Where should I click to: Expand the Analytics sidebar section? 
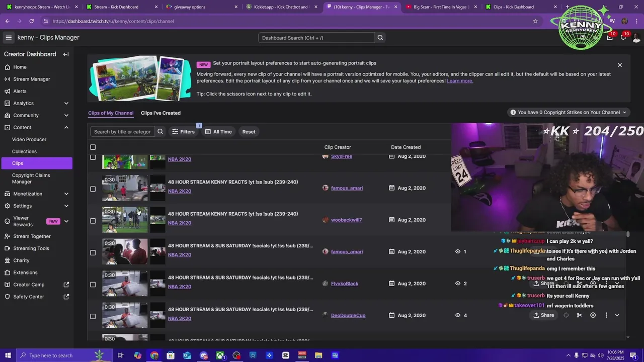pyautogui.click(x=66, y=103)
